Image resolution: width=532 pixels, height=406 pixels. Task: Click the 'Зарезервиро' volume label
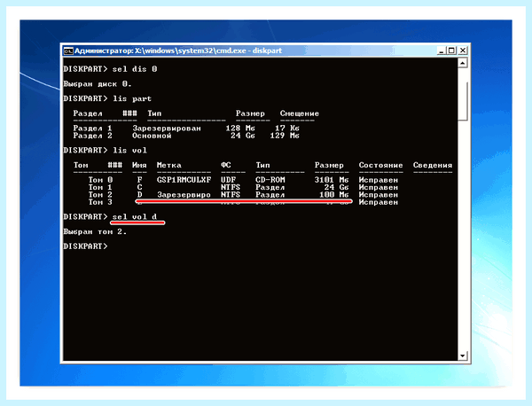click(184, 195)
